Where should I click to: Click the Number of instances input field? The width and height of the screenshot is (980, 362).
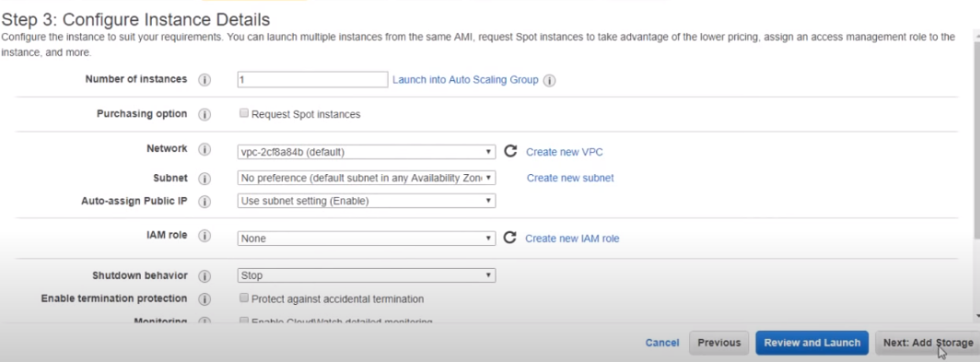[x=312, y=79]
